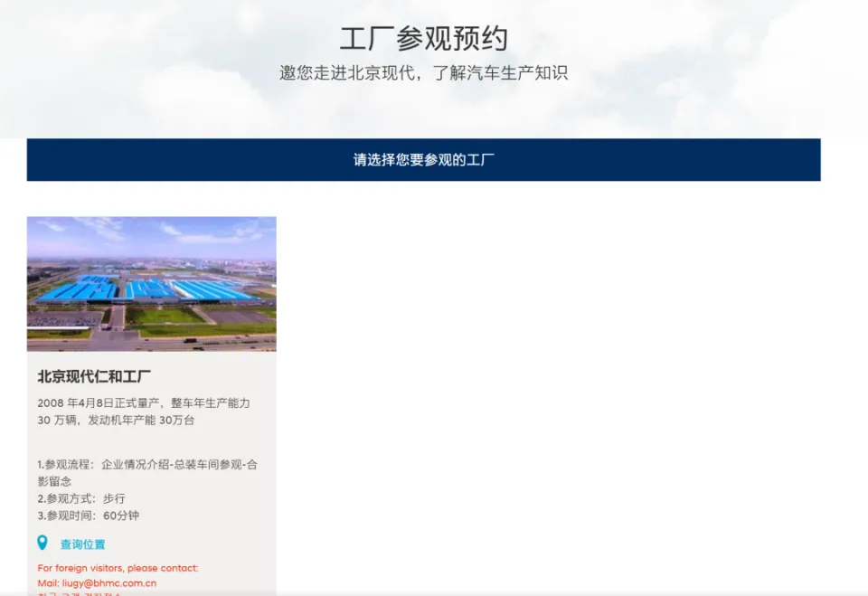Viewport: 868px width, 596px height.
Task: Select the 北京现代仁和工厂 factory heading
Action: pos(94,377)
